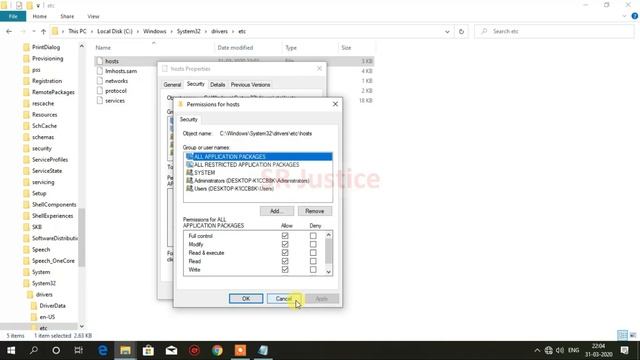Select the hosts file icon
Image resolution: width=640 pixels, height=360 pixels.
[x=100, y=61]
